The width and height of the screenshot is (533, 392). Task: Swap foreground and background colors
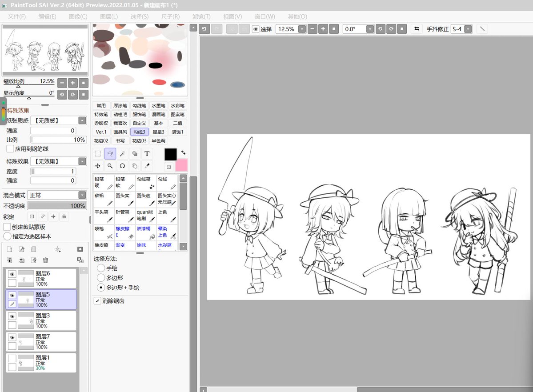(x=183, y=152)
